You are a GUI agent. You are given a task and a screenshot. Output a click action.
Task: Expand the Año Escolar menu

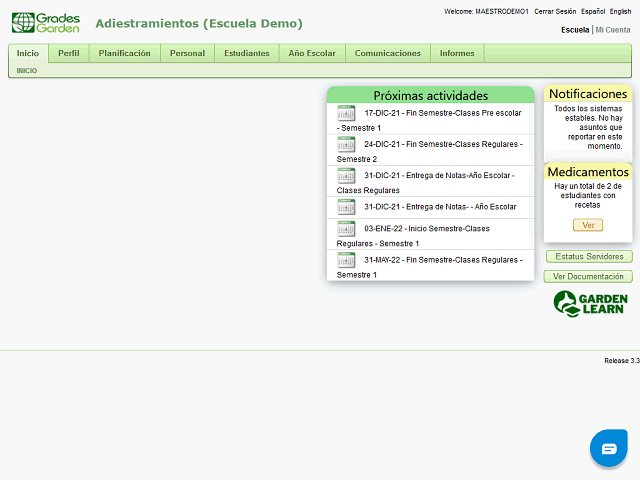coord(312,53)
